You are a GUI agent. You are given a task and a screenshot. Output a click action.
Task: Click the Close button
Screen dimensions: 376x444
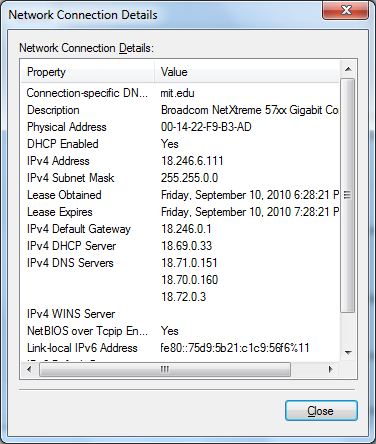[321, 410]
